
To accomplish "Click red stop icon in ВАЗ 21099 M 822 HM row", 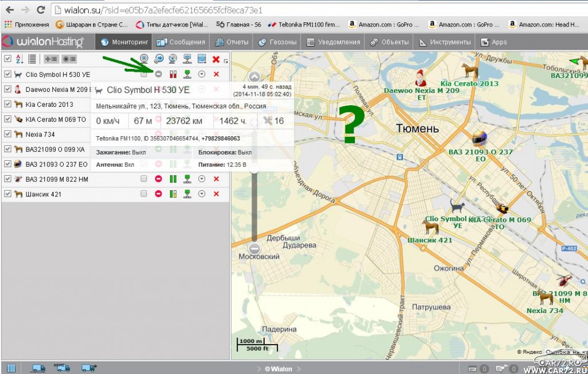I will [x=158, y=179].
